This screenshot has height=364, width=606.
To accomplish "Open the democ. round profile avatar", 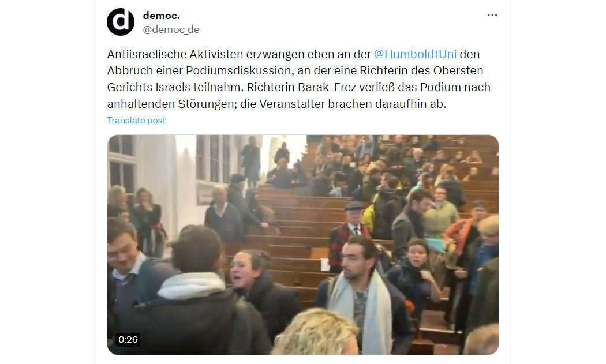I will (121, 22).
